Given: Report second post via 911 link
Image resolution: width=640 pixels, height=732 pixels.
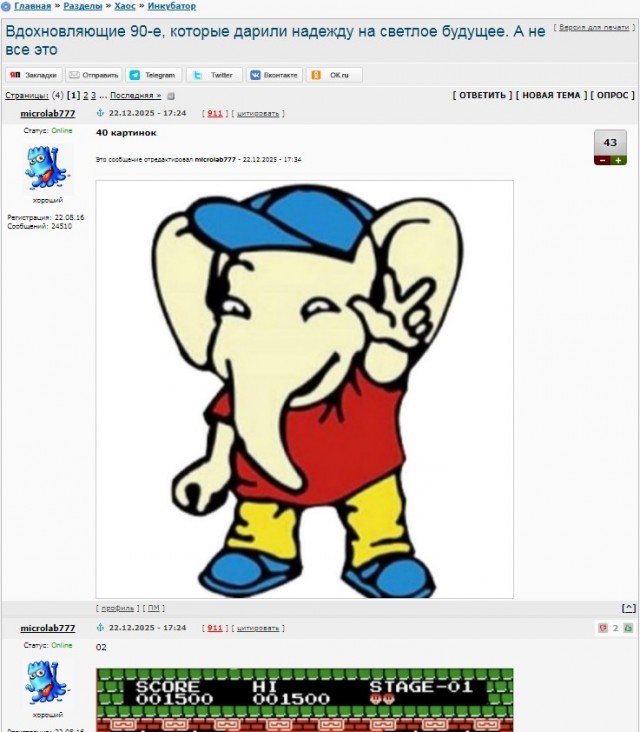Looking at the screenshot, I should click(215, 628).
